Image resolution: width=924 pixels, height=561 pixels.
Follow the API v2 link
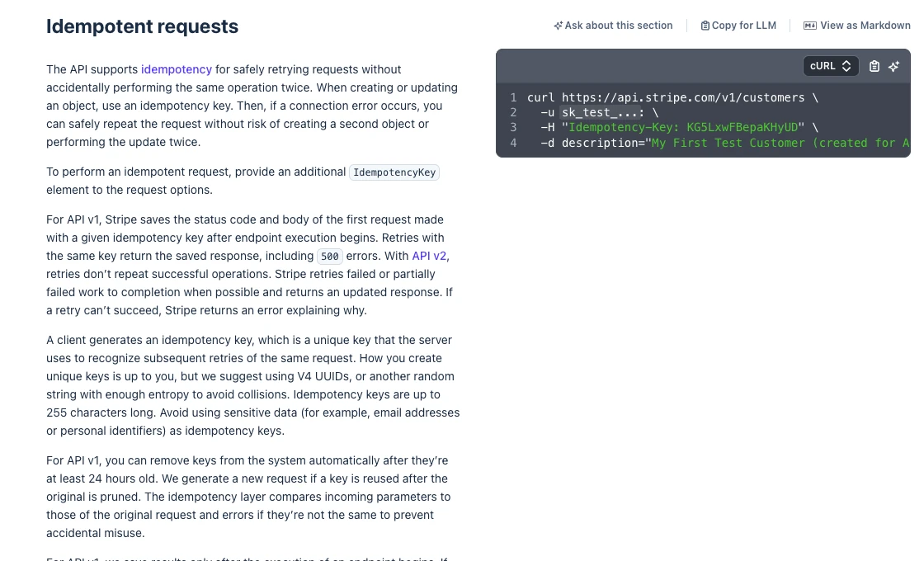tap(429, 256)
